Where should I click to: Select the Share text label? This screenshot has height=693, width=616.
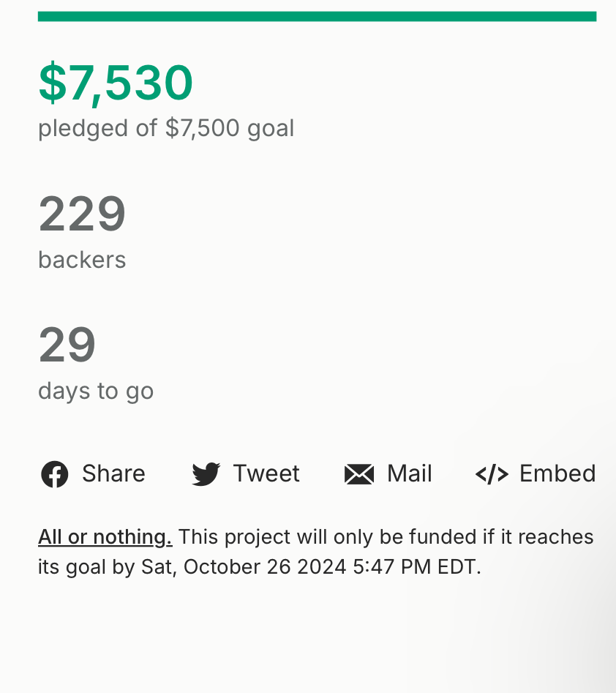[x=113, y=473]
